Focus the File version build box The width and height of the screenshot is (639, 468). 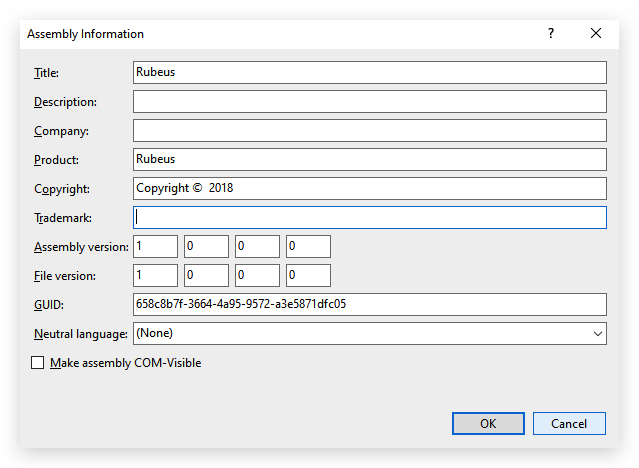[x=257, y=275]
